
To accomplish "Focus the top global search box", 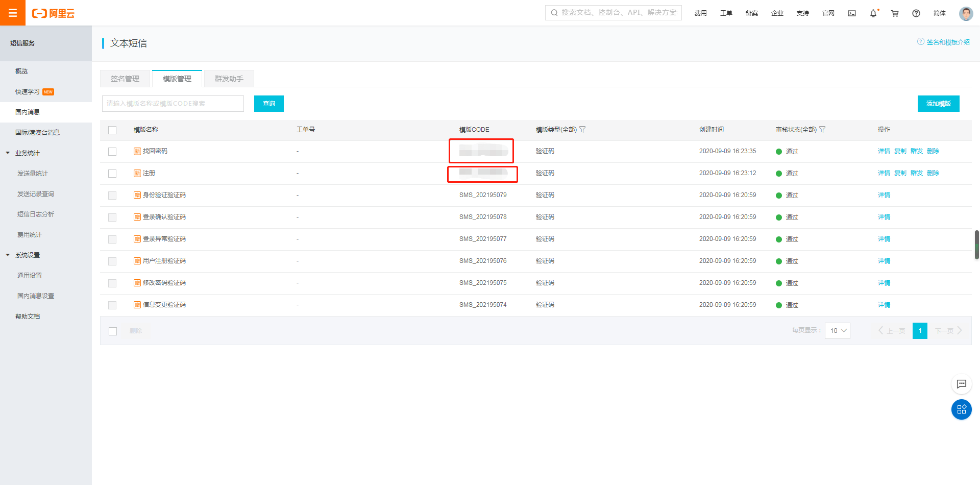I will 614,13.
